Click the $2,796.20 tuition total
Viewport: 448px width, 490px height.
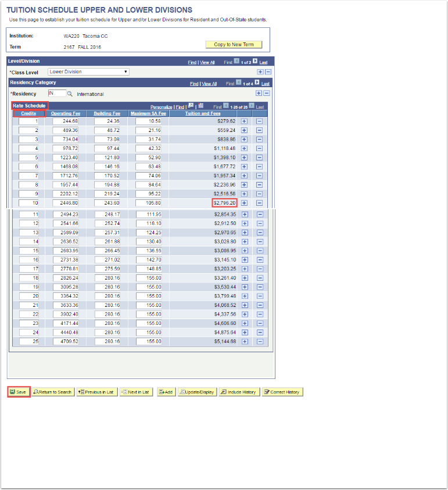click(225, 203)
